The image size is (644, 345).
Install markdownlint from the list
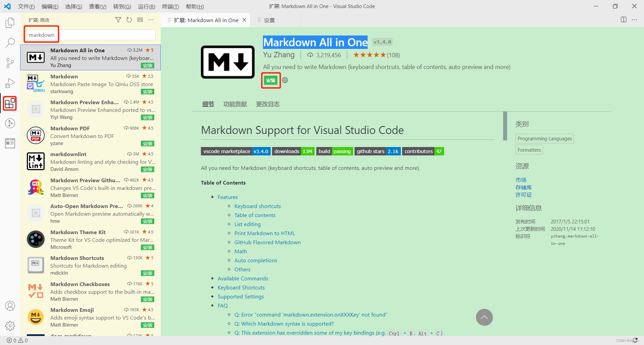point(148,169)
